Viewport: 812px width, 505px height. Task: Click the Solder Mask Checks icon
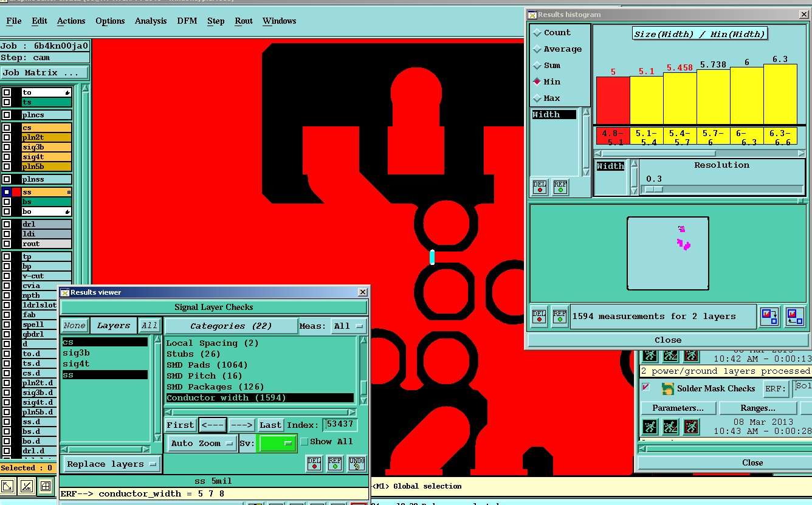667,388
